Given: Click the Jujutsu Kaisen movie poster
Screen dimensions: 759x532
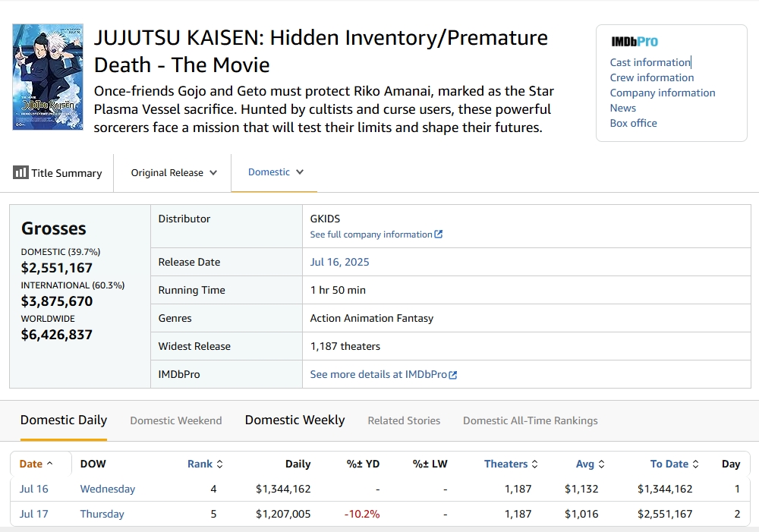Looking at the screenshot, I should tap(48, 77).
